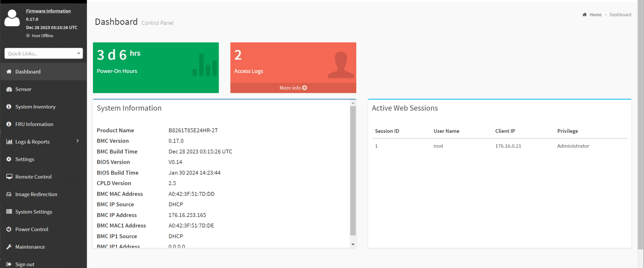The width and height of the screenshot is (644, 268).
Task: Open System Settings menu item
Action: tap(44, 211)
